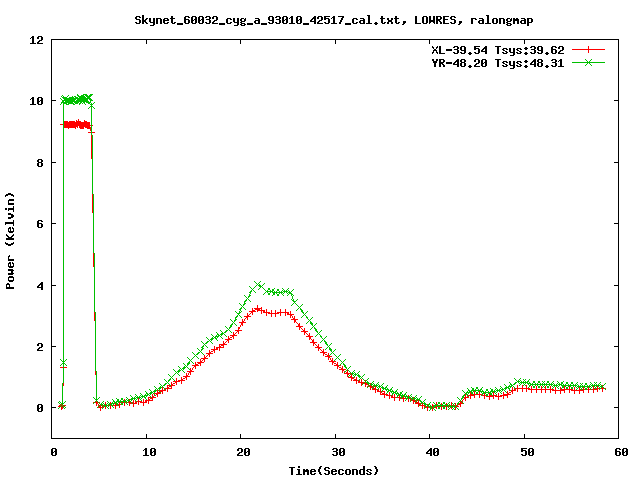Click the green calibration plateau at 10 Kelvin
This screenshot has height=480, width=640.
tap(77, 99)
